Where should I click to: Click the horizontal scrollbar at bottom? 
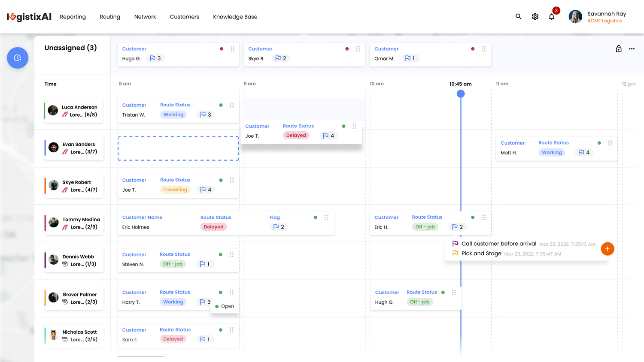click(141, 356)
